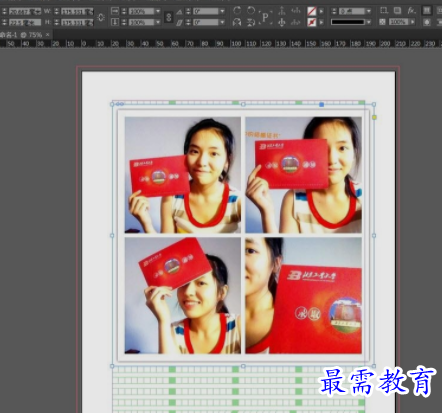Click the Select Previous Object icon

point(296,11)
